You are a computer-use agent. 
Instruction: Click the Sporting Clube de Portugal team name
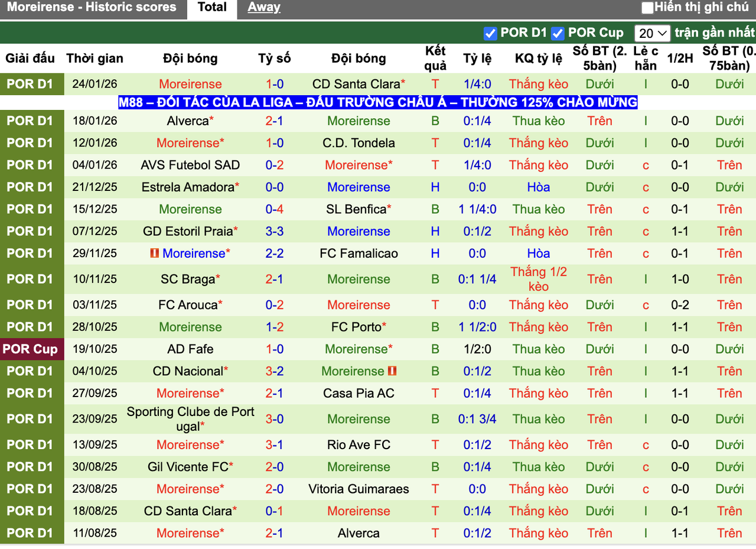tap(190, 419)
